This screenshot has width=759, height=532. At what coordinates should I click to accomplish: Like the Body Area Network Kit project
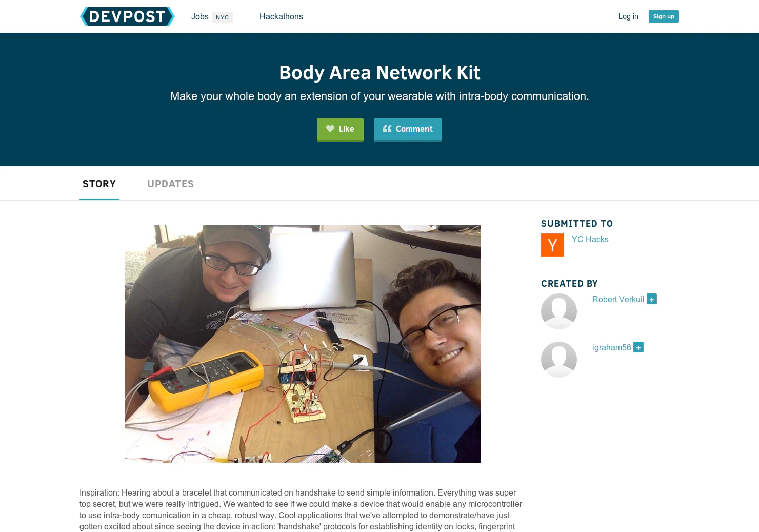pyautogui.click(x=340, y=129)
